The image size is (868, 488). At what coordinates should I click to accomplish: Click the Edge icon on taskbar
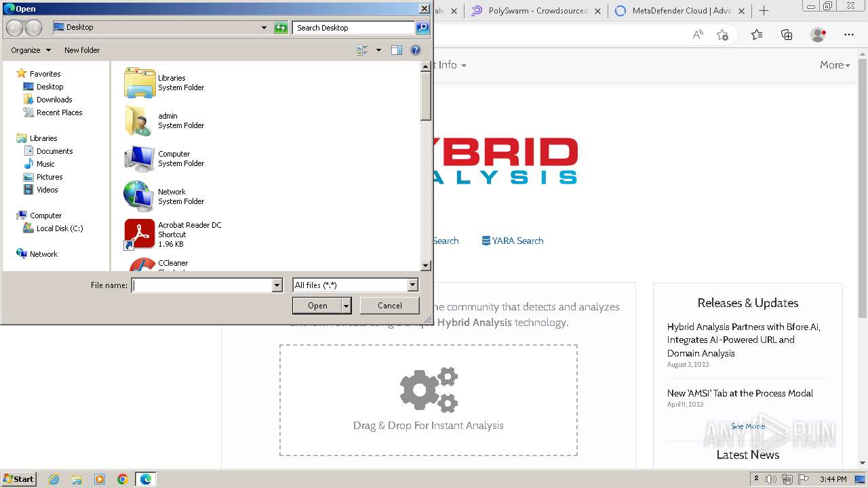pyautogui.click(x=146, y=479)
